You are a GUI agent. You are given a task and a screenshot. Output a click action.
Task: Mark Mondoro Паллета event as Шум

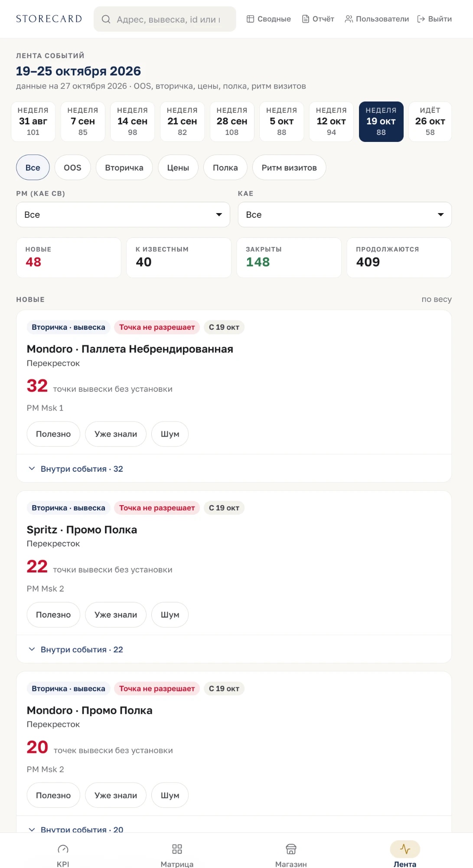click(x=170, y=434)
